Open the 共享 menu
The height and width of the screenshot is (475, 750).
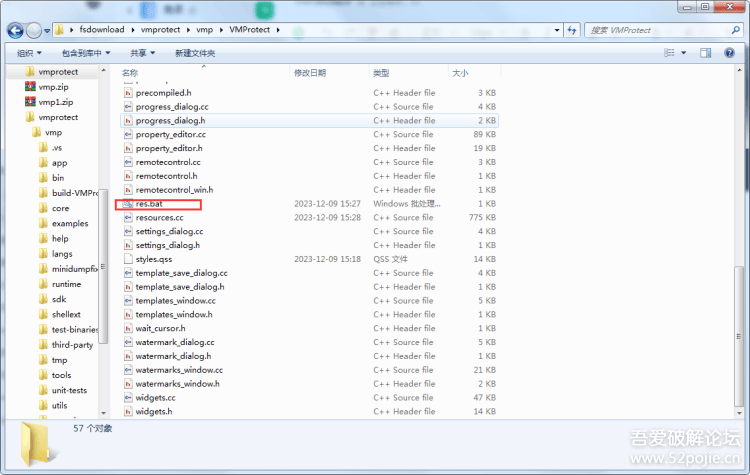(x=143, y=53)
